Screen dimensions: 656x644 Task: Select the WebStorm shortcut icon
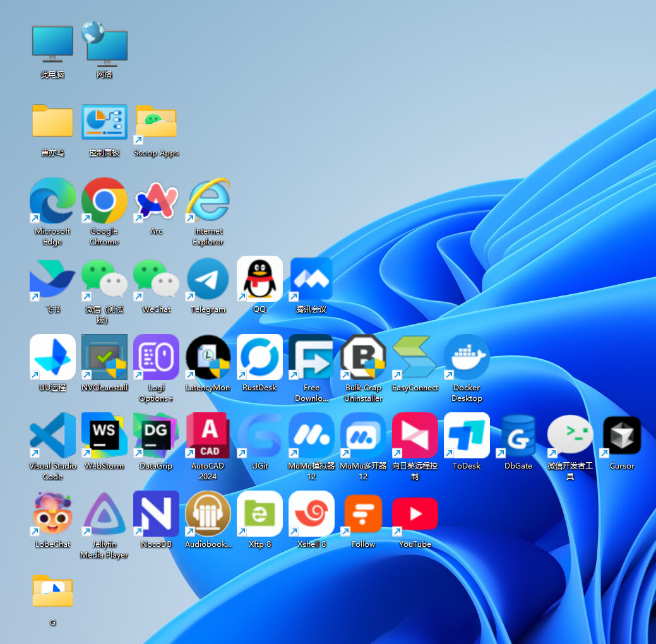point(104,436)
